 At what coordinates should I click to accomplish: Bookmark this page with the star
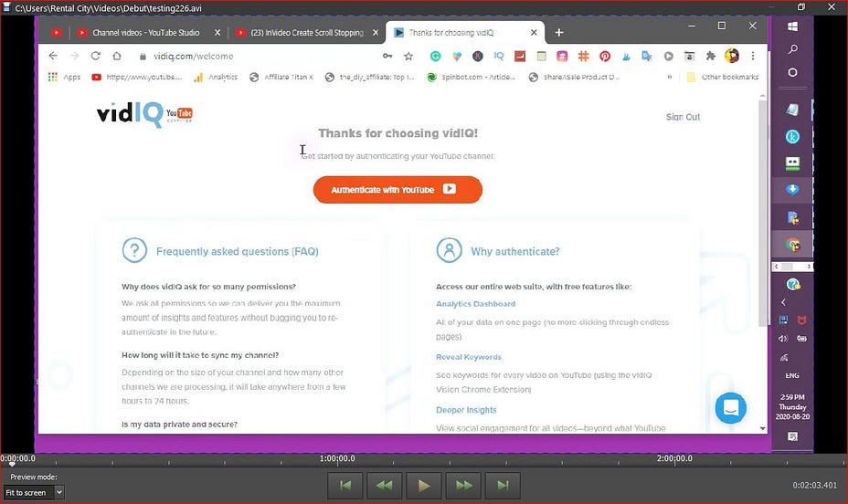[408, 56]
